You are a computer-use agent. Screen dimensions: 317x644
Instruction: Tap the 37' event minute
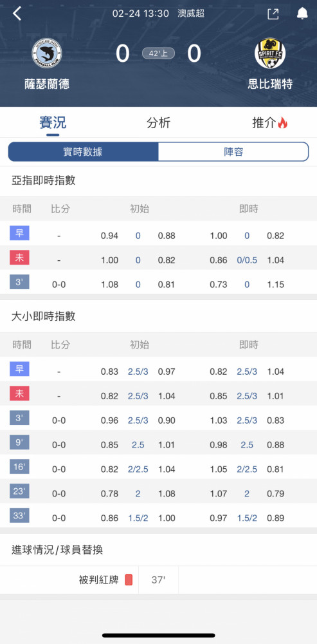(158, 580)
